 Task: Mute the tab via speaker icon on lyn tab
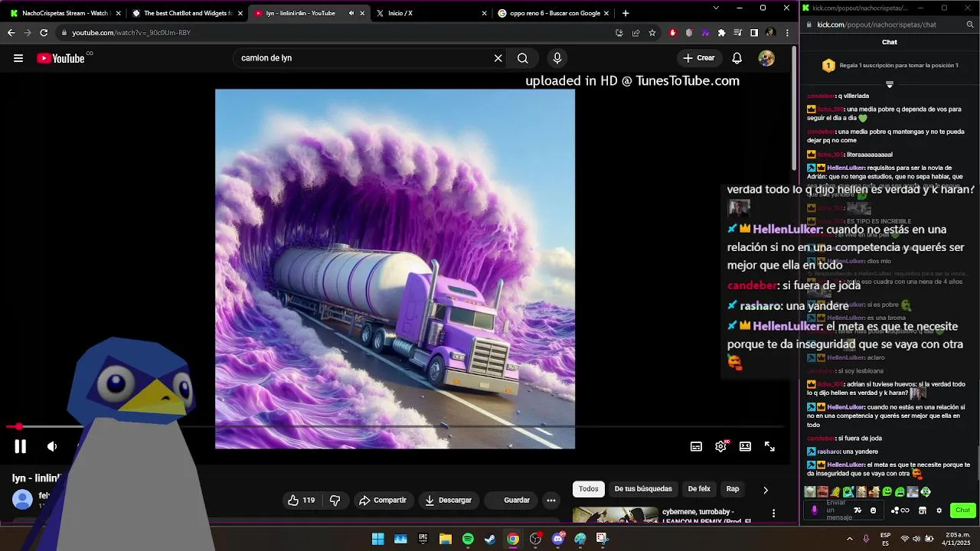pos(351,13)
